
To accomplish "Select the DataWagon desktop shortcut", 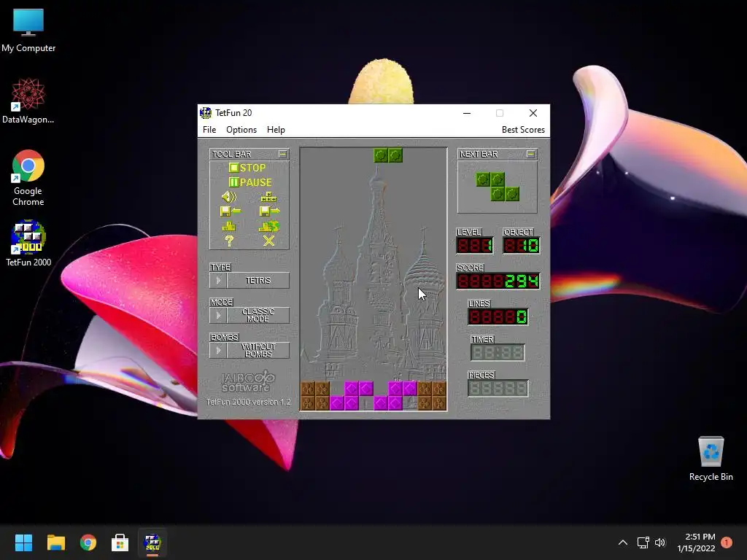I will pos(28,101).
